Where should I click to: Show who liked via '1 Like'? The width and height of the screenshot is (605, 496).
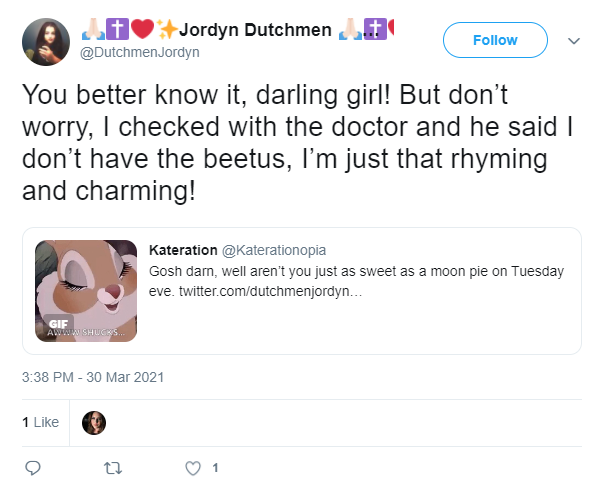click(41, 422)
